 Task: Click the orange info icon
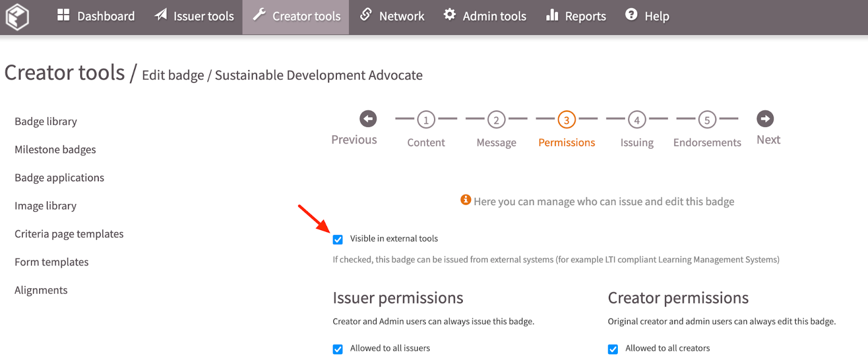tap(465, 200)
